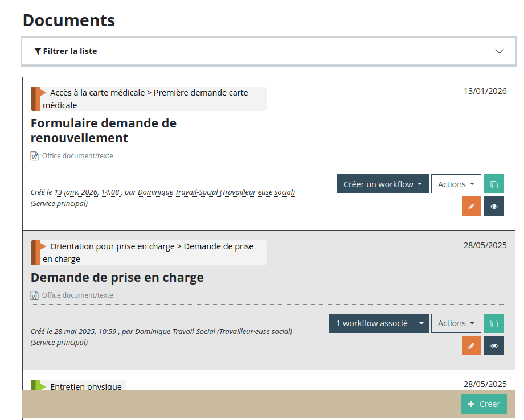Click the copy icon for Formulaire demande de renouvellement

coord(494,184)
